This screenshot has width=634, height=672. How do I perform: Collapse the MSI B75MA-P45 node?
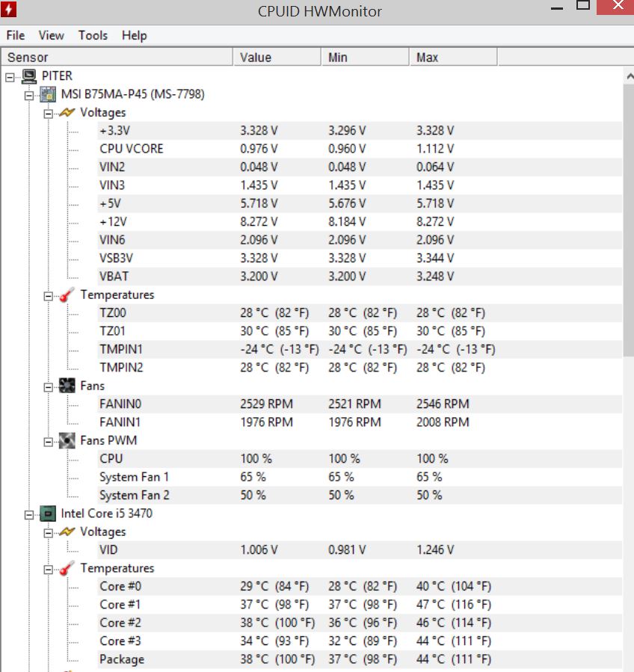(x=29, y=96)
